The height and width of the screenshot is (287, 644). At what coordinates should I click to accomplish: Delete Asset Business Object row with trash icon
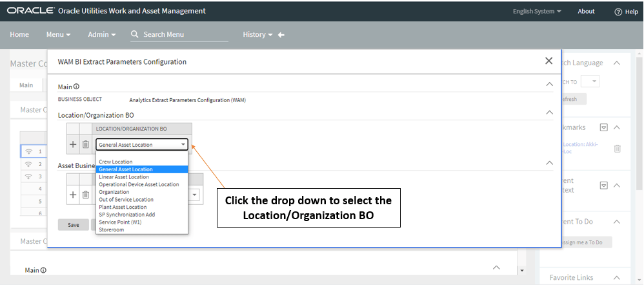[85, 195]
